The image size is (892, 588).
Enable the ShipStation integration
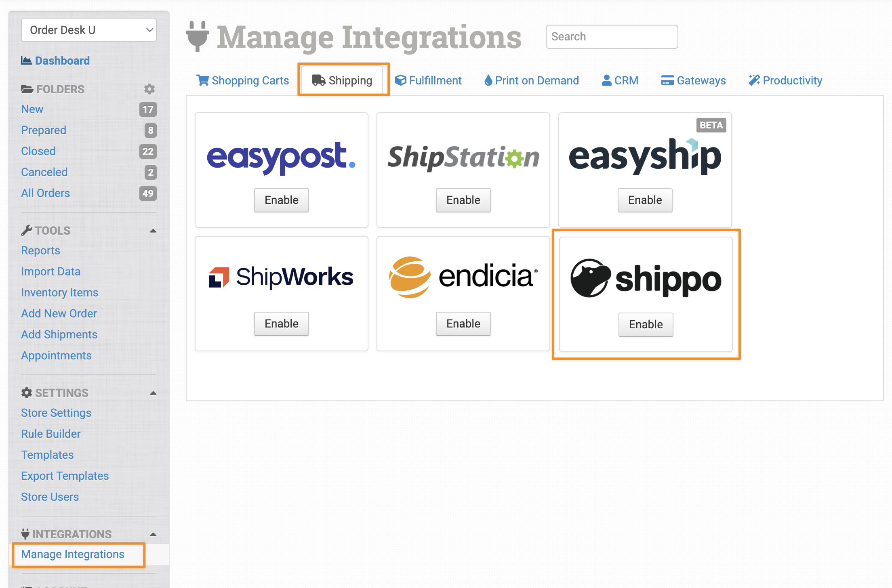(463, 200)
